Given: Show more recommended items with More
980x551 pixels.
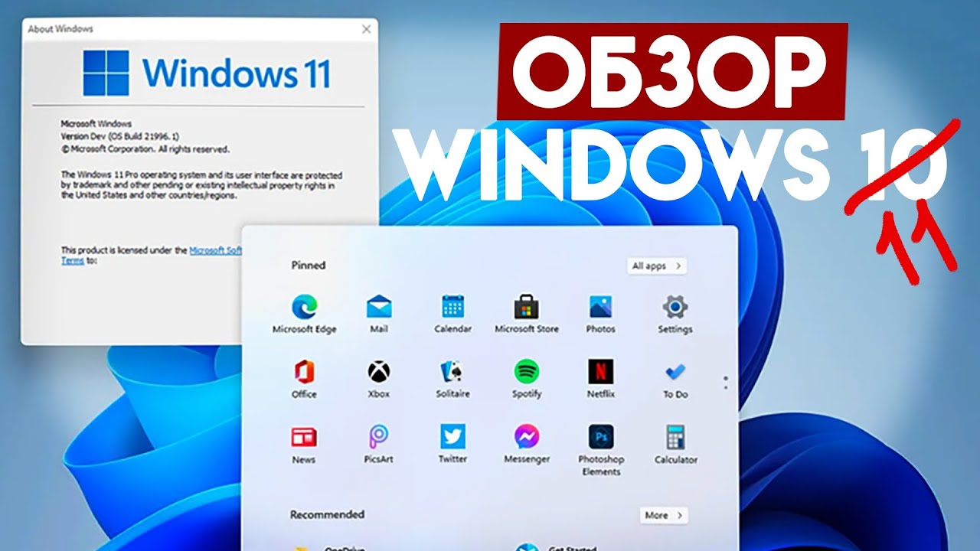Looking at the screenshot, I should pyautogui.click(x=664, y=515).
